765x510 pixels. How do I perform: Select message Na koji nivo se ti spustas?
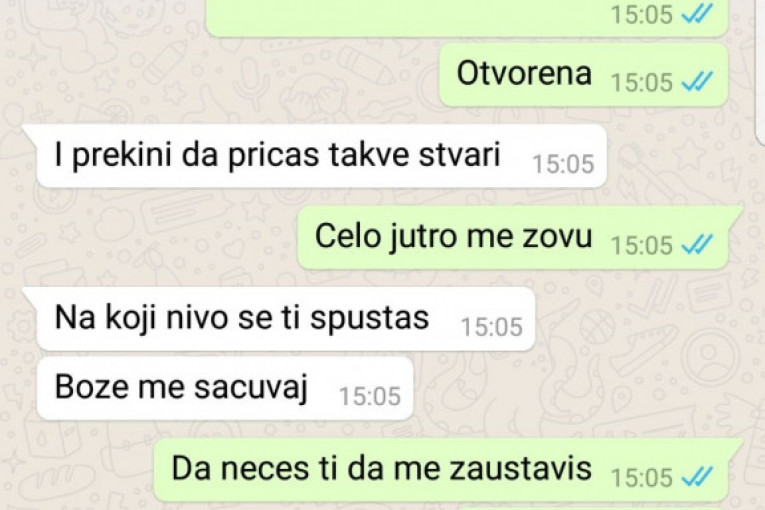pyautogui.click(x=242, y=317)
